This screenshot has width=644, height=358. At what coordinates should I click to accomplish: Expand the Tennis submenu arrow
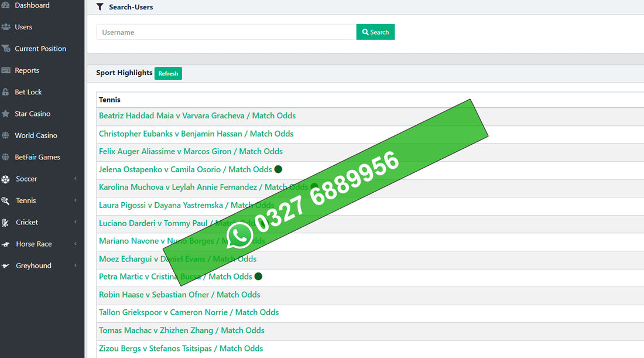[76, 200]
